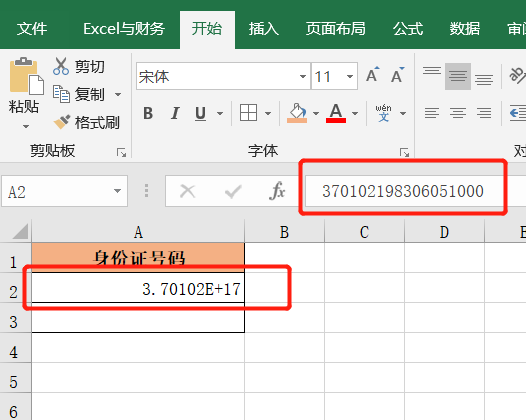This screenshot has width=526, height=420.
Task: Align text left
Action: pos(432,113)
